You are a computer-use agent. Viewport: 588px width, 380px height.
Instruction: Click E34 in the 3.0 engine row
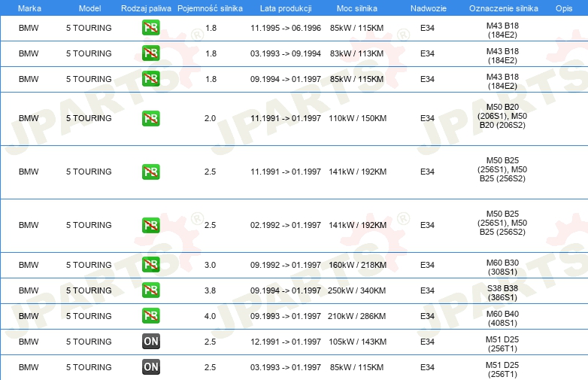point(427,265)
